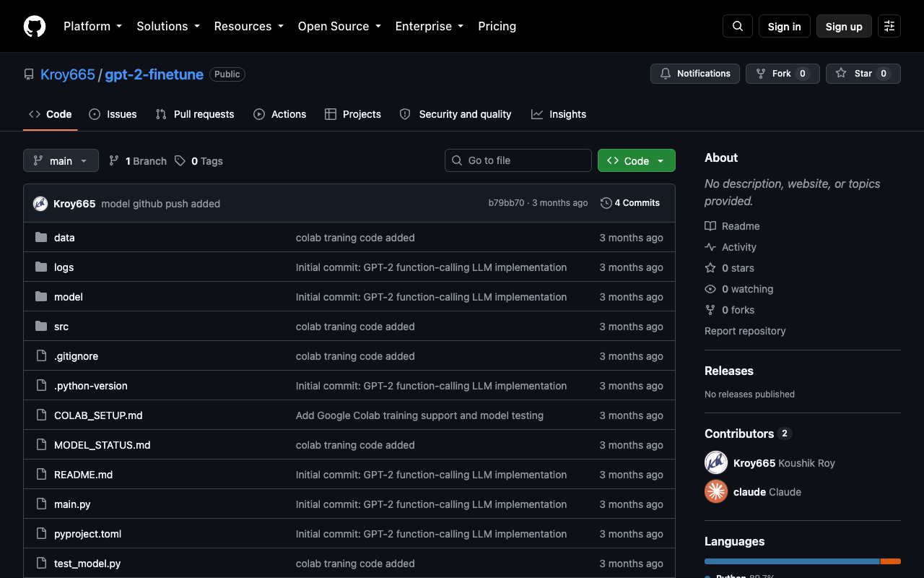Click the folder icon beside src
The image size is (924, 578).
click(x=41, y=327)
